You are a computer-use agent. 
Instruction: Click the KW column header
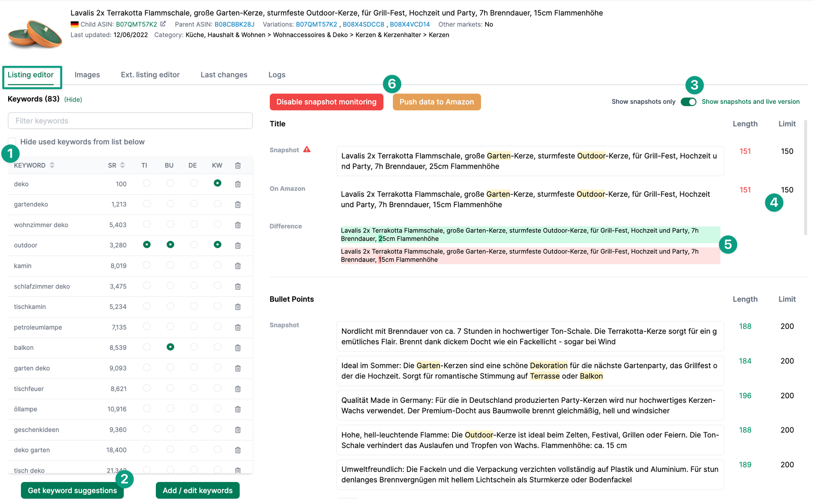tap(217, 166)
